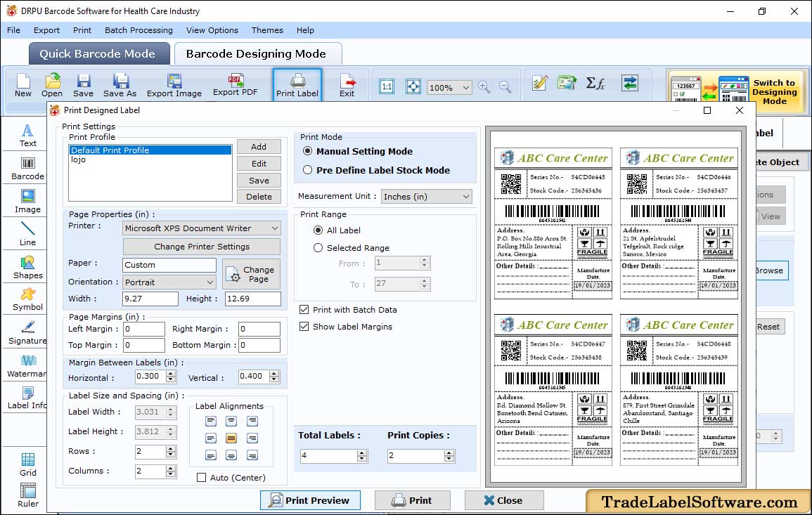
Task: Open the zoom percentage dropdown
Action: pyautogui.click(x=449, y=88)
